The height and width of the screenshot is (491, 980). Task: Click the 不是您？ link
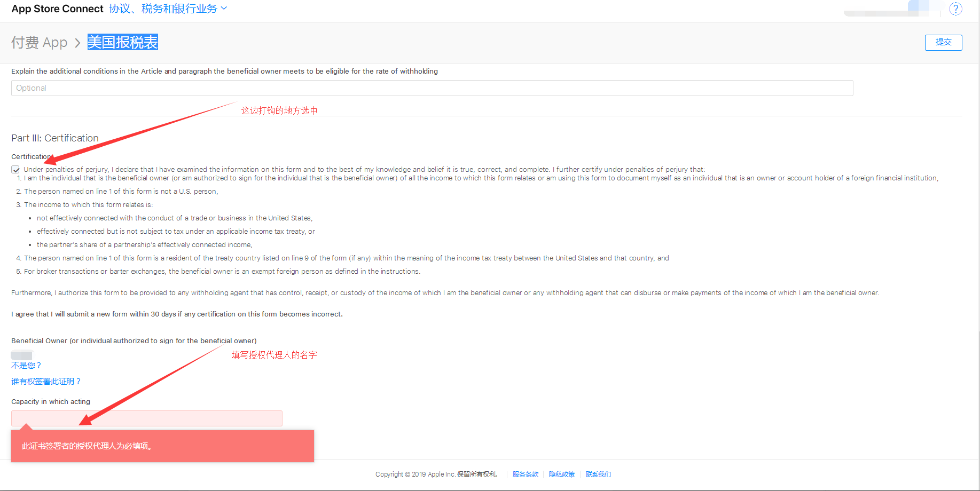point(26,366)
